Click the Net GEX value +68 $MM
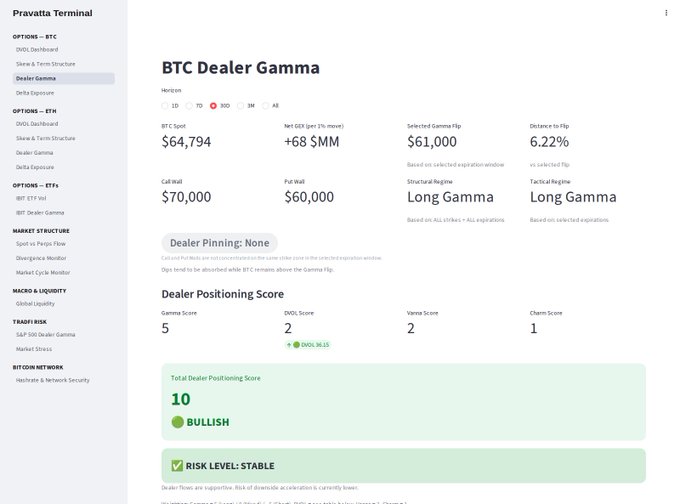Viewport: 680px width, 504px height. click(312, 141)
